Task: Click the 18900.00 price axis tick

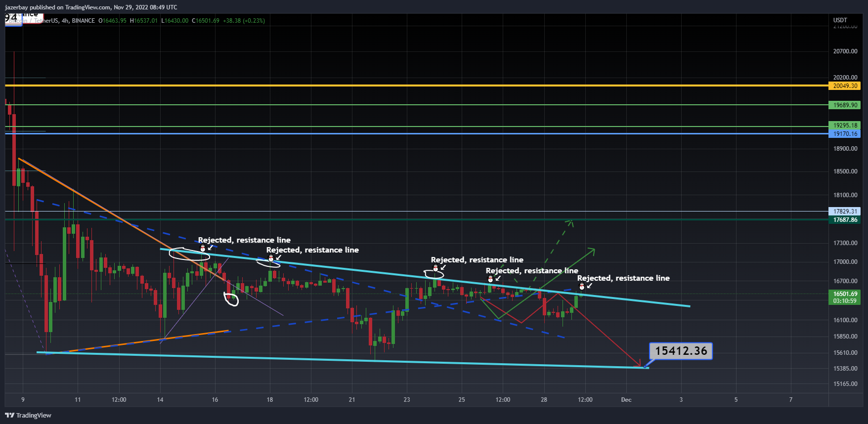Action: 845,149
